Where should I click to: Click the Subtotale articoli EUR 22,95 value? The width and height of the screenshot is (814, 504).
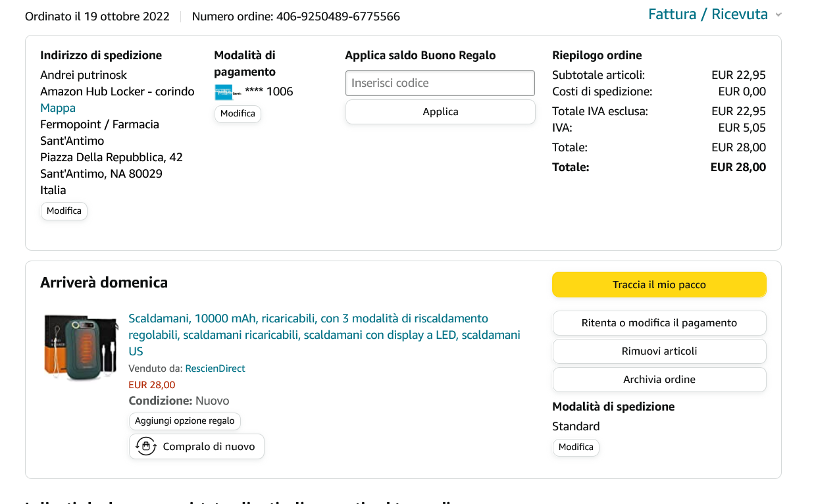click(x=739, y=75)
